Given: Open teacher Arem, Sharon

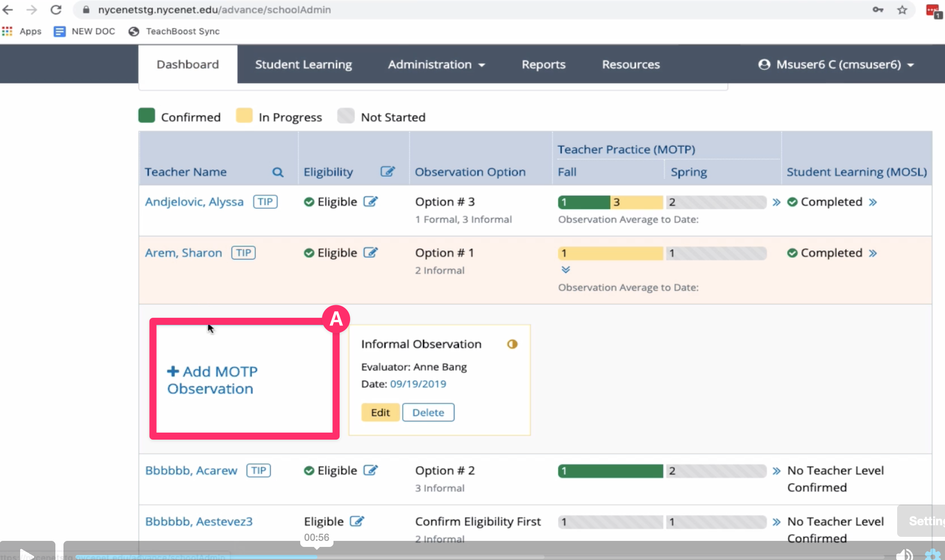Looking at the screenshot, I should click(x=183, y=253).
